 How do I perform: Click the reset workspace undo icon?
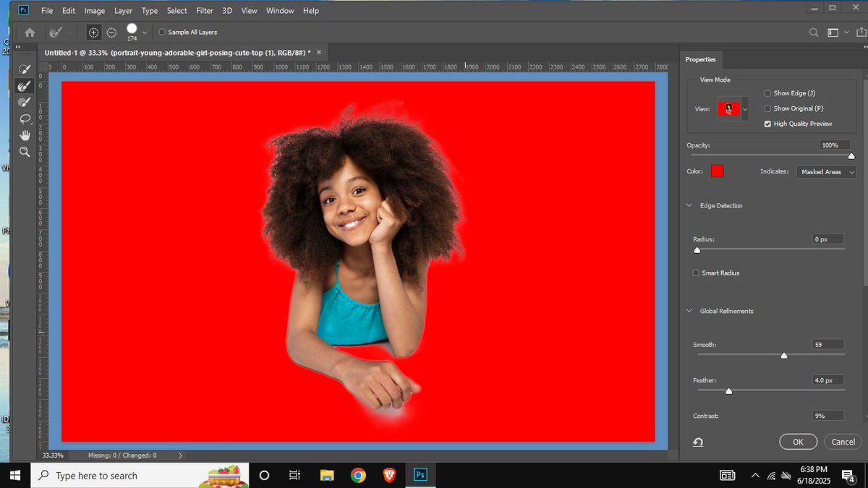698,442
